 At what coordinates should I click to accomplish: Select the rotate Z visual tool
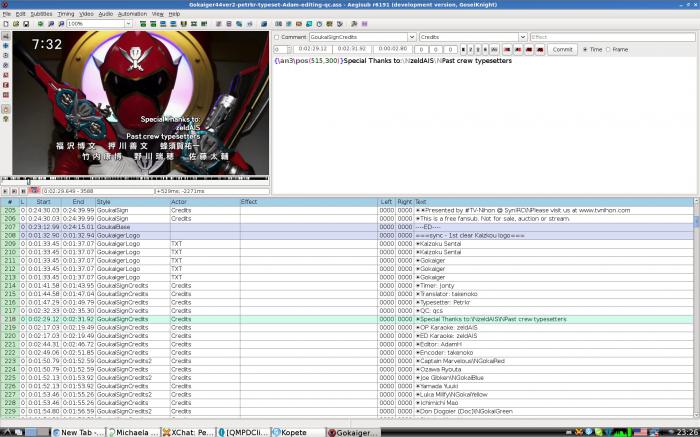6,55
